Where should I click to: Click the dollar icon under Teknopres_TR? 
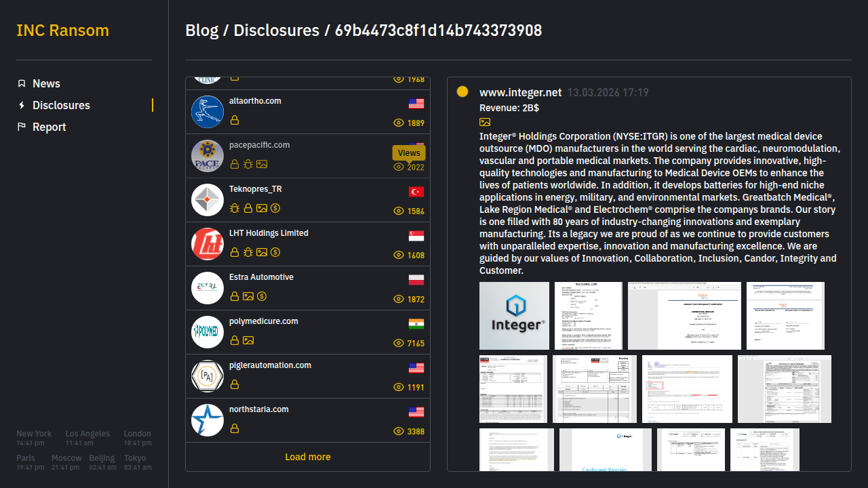[275, 208]
